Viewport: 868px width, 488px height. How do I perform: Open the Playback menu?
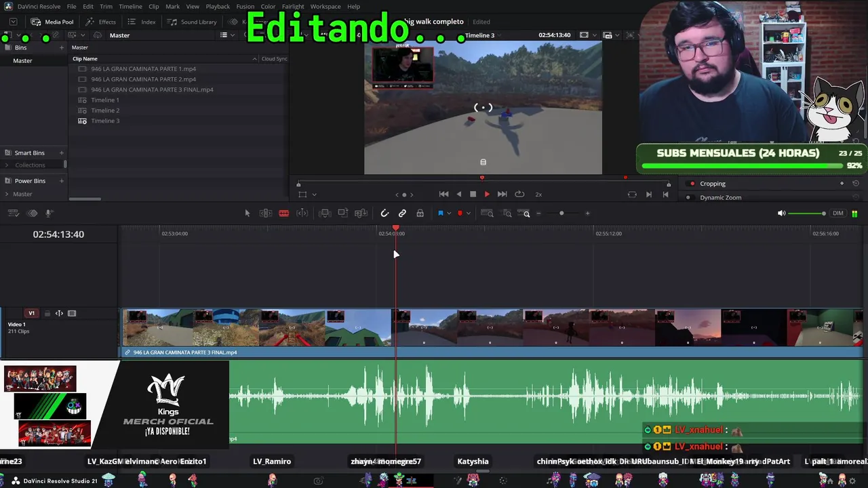(218, 6)
